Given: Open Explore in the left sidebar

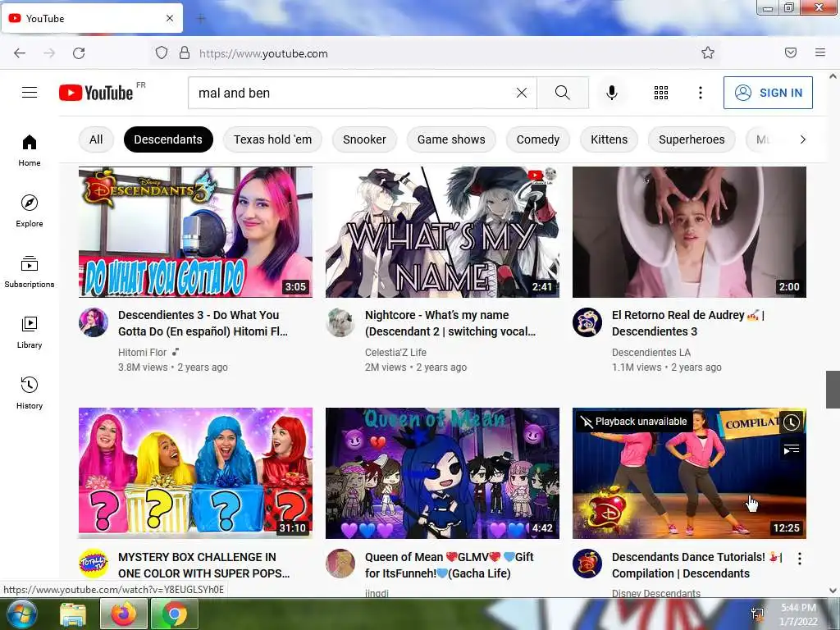Looking at the screenshot, I should (30, 211).
